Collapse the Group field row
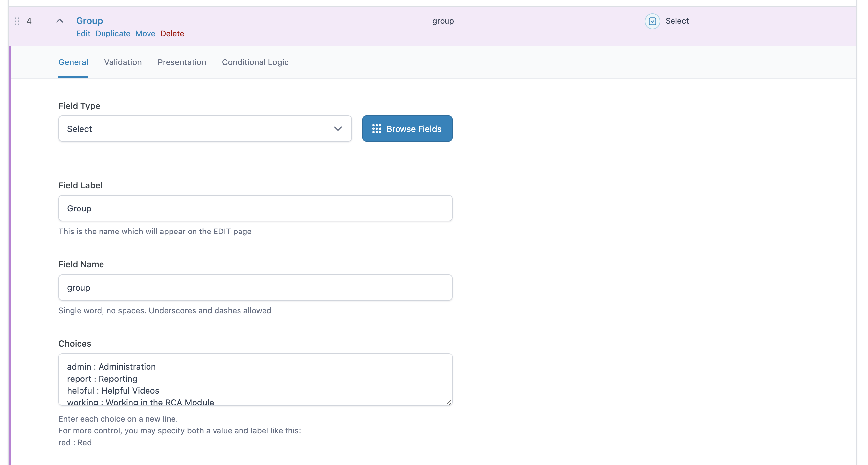Image resolution: width=868 pixels, height=465 pixels. pos(60,21)
